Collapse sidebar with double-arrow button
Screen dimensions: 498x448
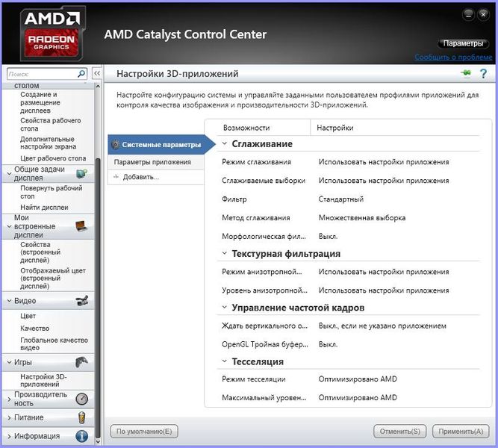click(x=97, y=73)
